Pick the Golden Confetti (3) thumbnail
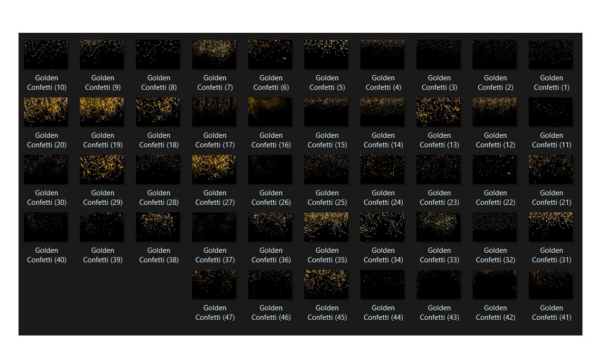 438,54
